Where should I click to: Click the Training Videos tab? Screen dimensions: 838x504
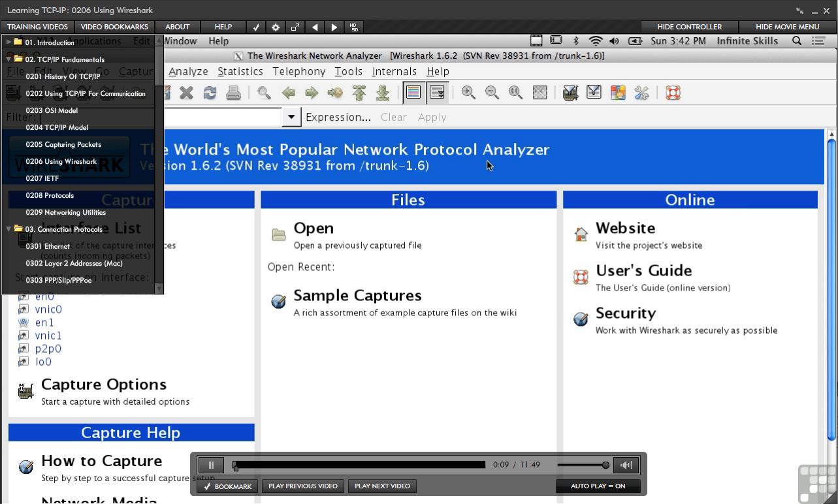point(37,27)
